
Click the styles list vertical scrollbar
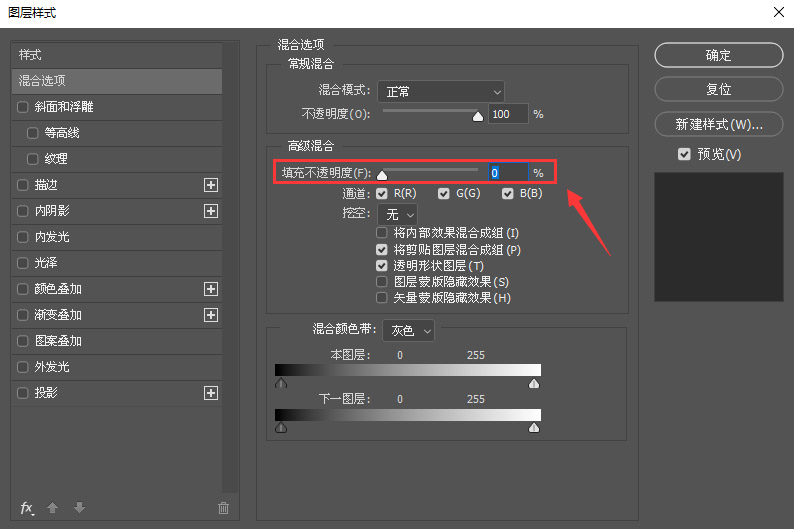click(230, 267)
